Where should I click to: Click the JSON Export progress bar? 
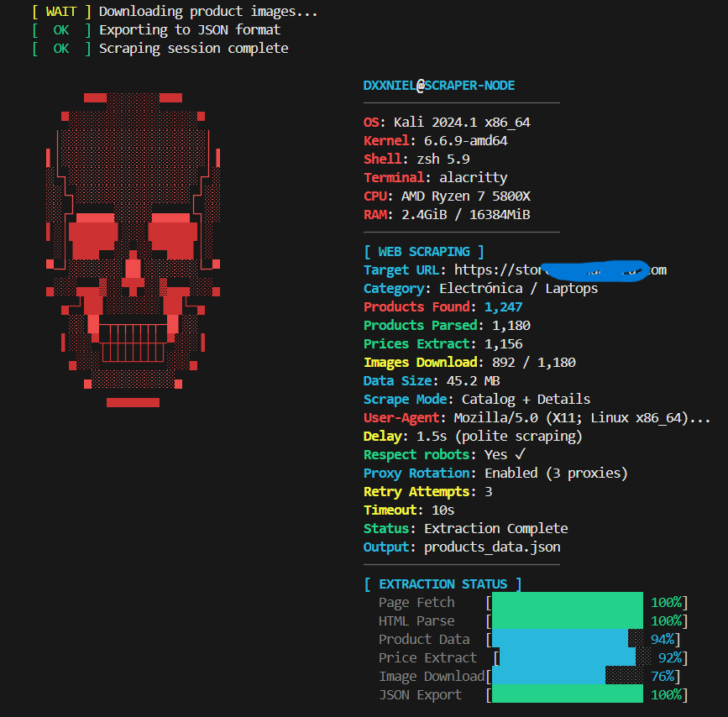[567, 694]
